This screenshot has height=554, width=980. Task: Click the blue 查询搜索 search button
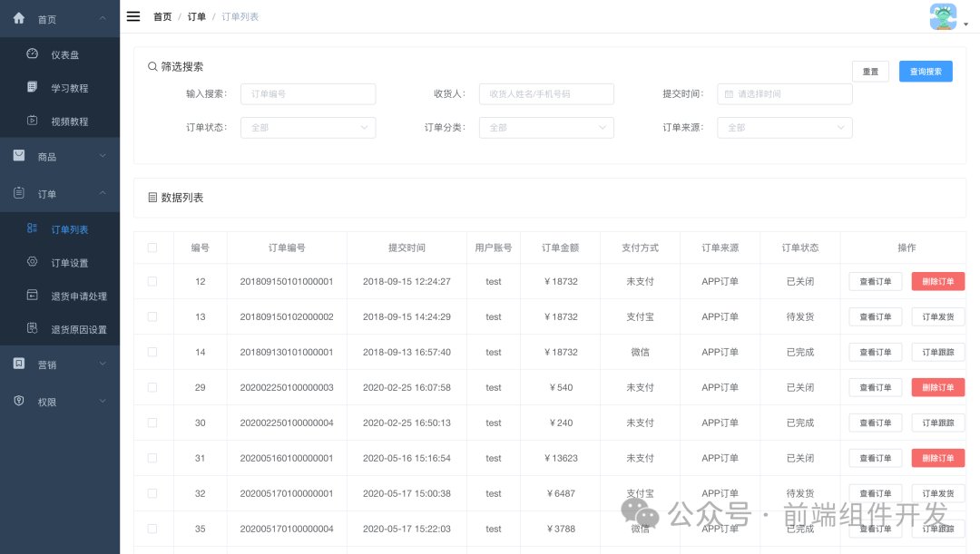[926, 71]
